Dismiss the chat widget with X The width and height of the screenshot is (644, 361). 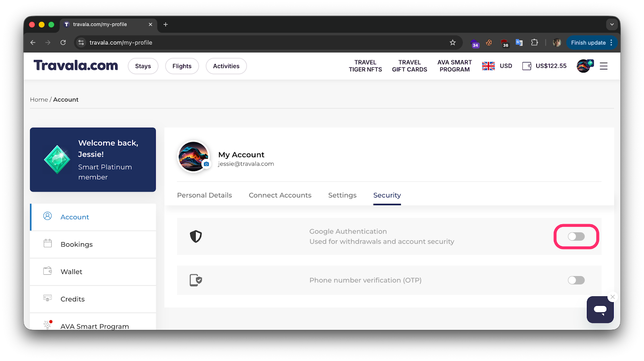[x=613, y=297]
